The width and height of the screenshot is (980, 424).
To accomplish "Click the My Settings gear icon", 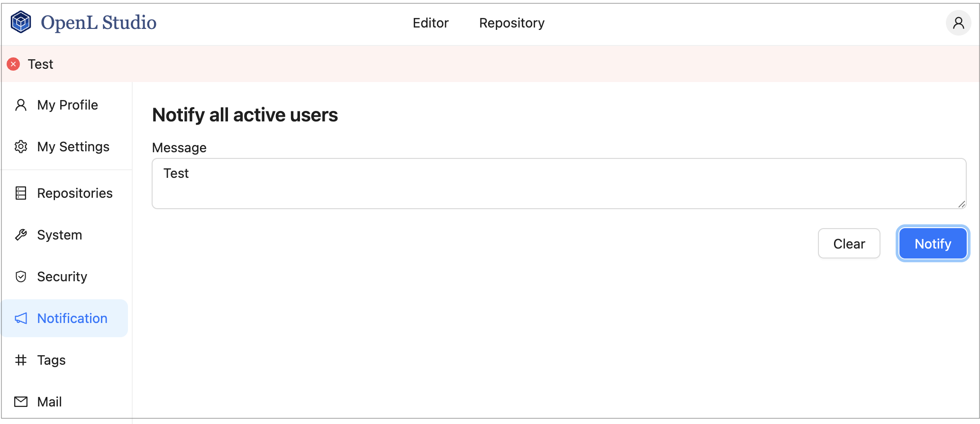I will pyautogui.click(x=21, y=147).
